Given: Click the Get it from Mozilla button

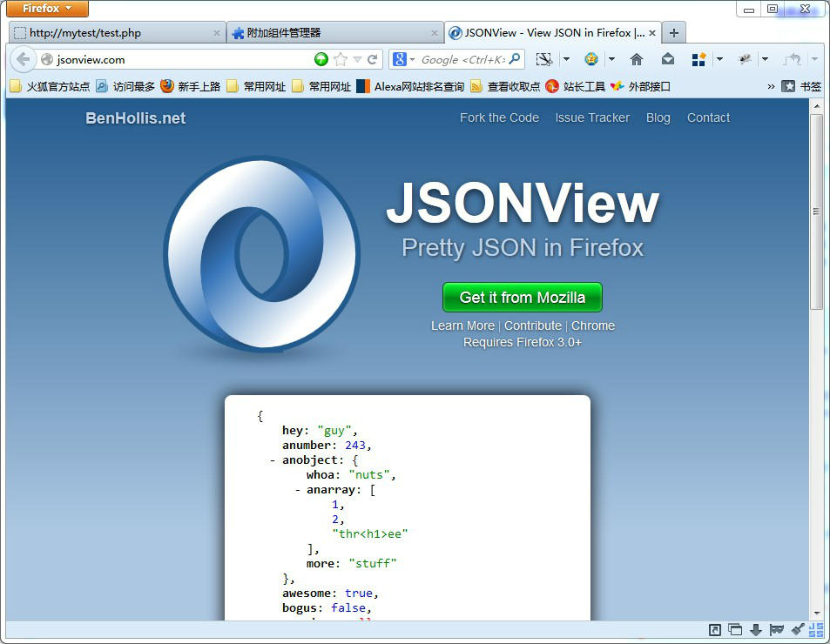Looking at the screenshot, I should (x=523, y=297).
